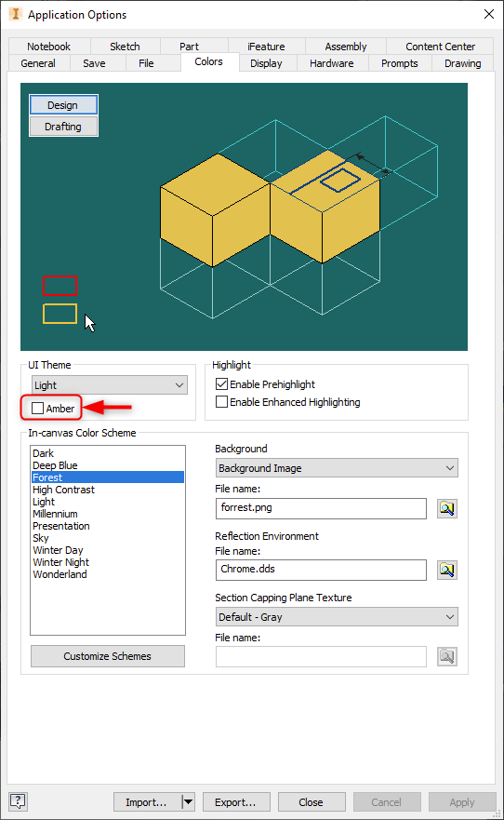This screenshot has width=504, height=820.
Task: Select the Millennium color scheme
Action: [x=108, y=514]
